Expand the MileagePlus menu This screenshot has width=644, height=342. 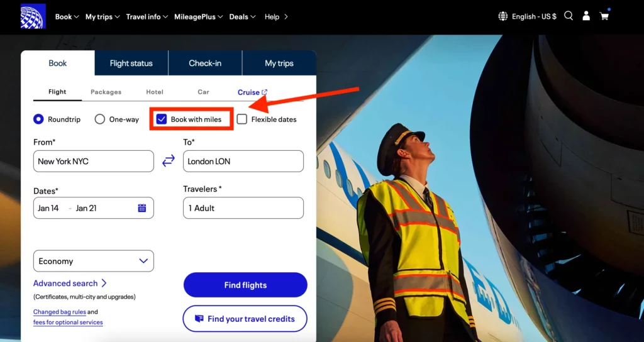coord(198,17)
